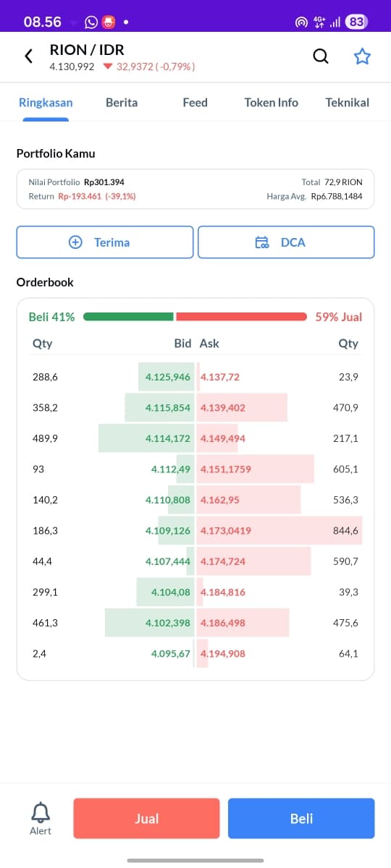Screen dimensions: 391x868
Task: Tap battery indicator showing 83
Action: [356, 22]
